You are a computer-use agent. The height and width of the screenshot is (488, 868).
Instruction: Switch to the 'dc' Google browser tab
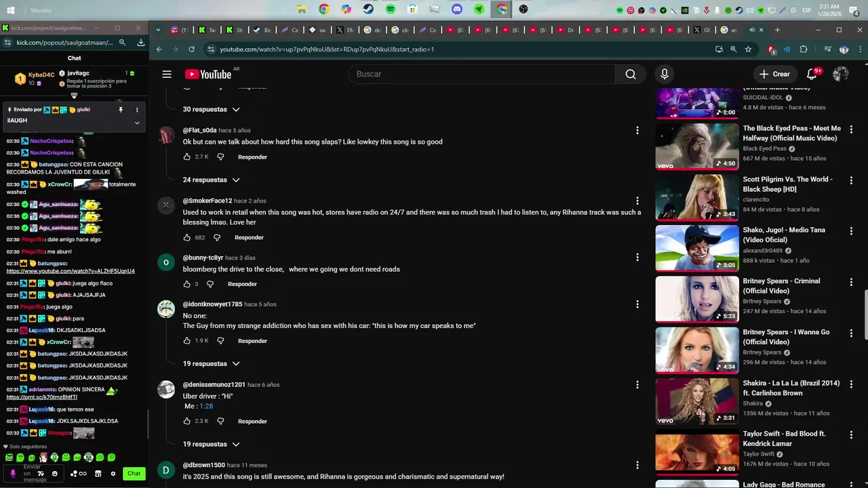click(x=372, y=30)
